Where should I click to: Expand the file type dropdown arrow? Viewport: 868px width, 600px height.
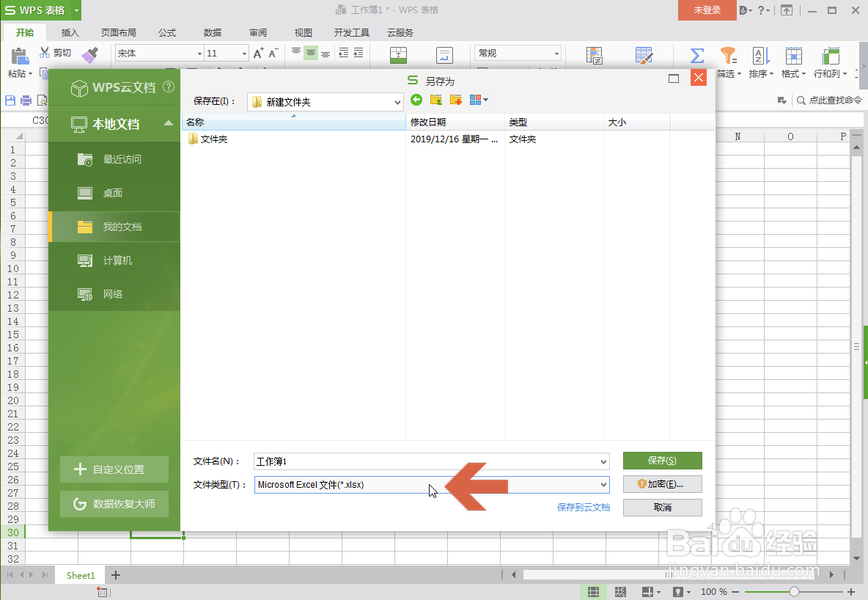603,485
